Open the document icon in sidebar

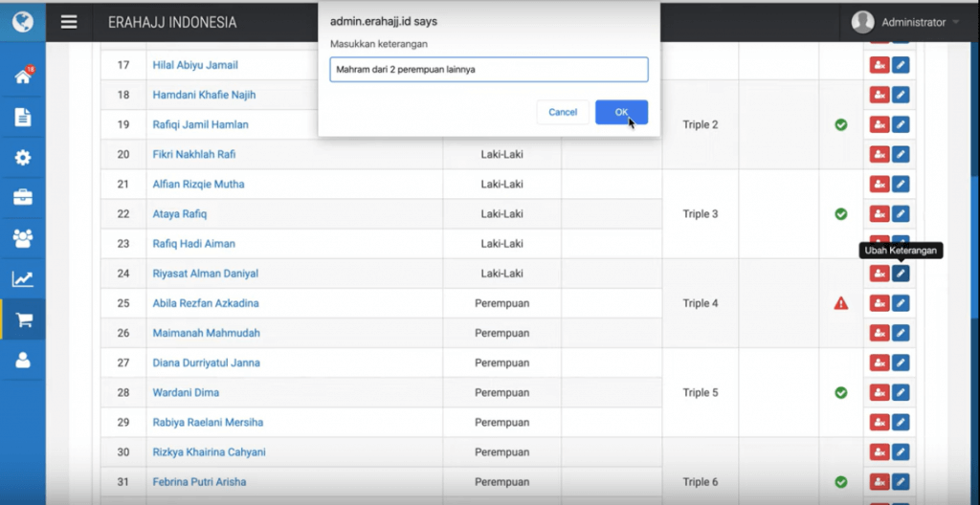coord(22,117)
